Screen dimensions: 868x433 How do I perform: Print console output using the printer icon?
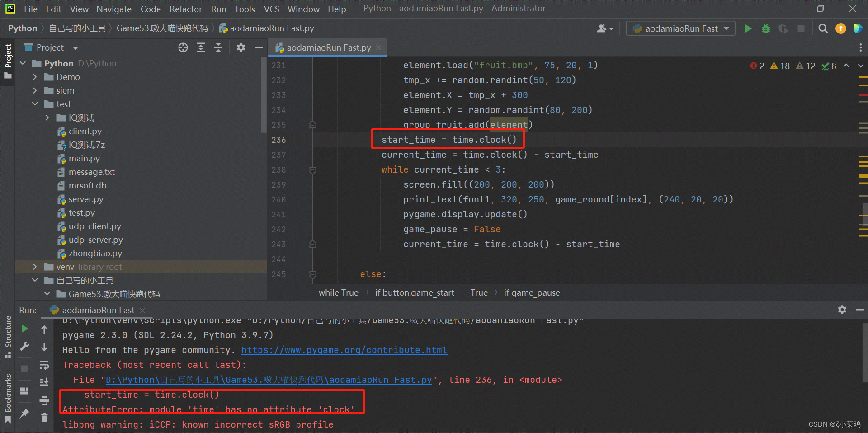coord(44,400)
